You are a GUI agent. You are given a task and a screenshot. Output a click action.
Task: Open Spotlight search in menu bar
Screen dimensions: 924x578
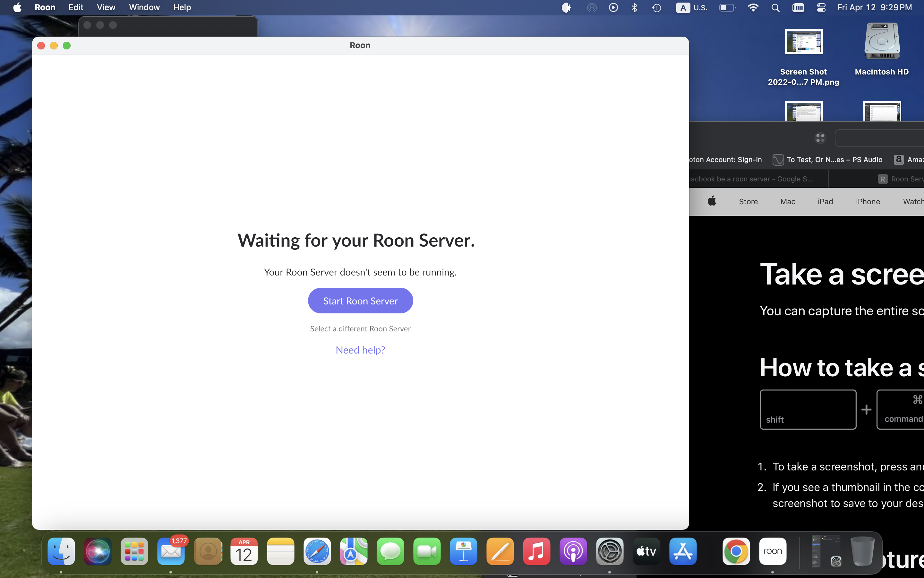tap(775, 8)
